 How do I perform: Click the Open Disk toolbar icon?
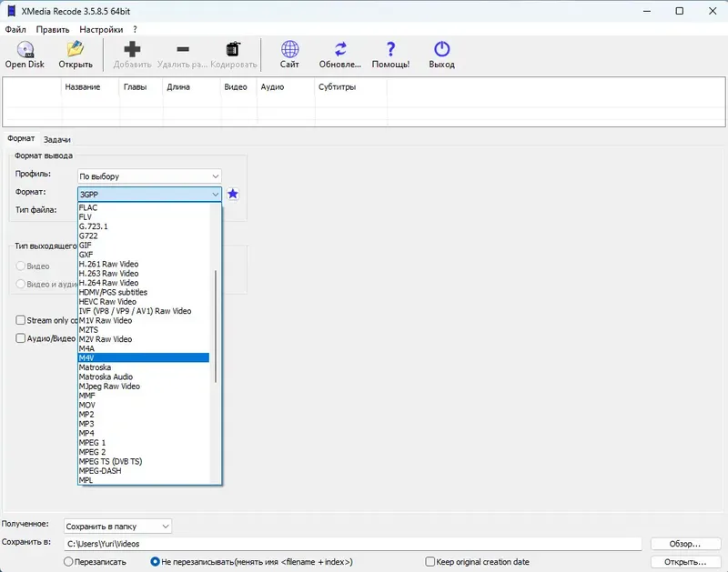[x=25, y=49]
